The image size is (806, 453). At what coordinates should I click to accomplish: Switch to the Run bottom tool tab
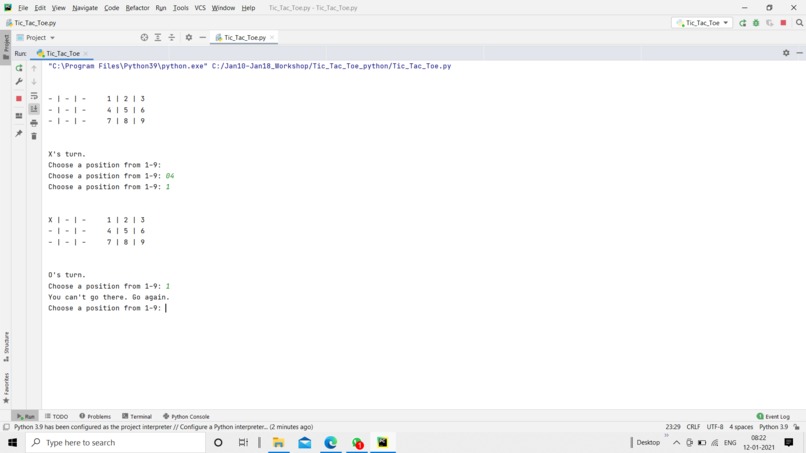[25, 416]
